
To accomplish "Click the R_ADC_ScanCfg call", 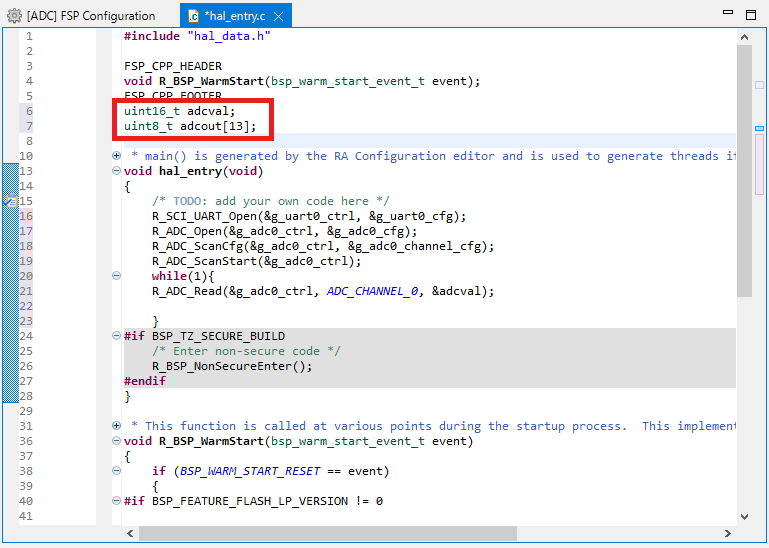I will pos(323,246).
